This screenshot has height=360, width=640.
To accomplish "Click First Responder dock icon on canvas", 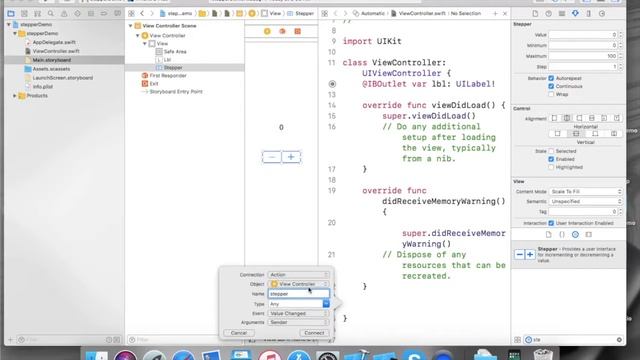I will click(282, 31).
